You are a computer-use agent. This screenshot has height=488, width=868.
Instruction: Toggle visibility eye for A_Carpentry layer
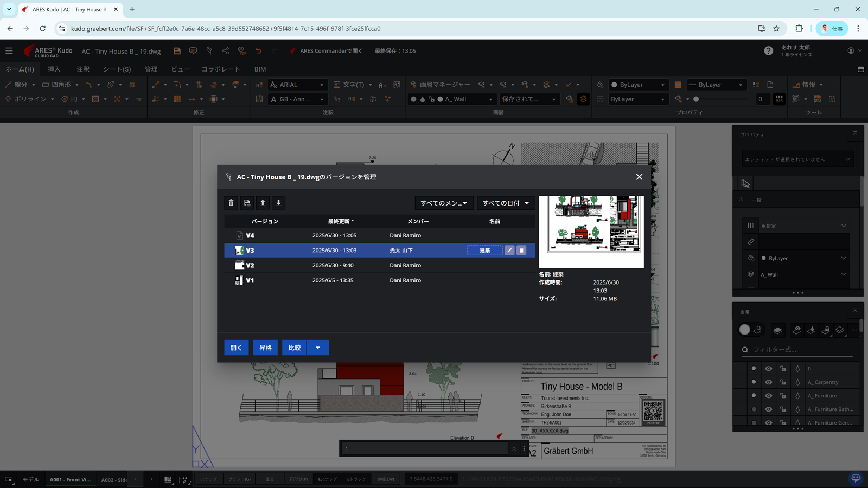tap(768, 382)
